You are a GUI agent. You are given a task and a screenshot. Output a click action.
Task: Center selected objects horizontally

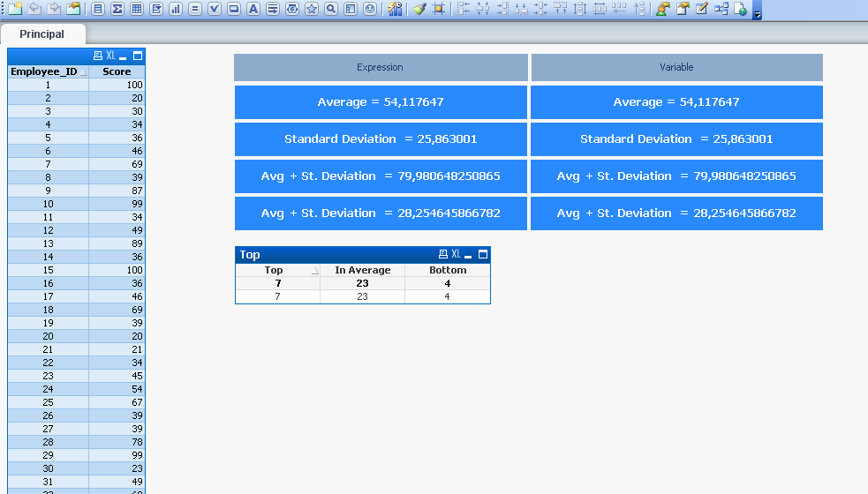click(x=483, y=8)
